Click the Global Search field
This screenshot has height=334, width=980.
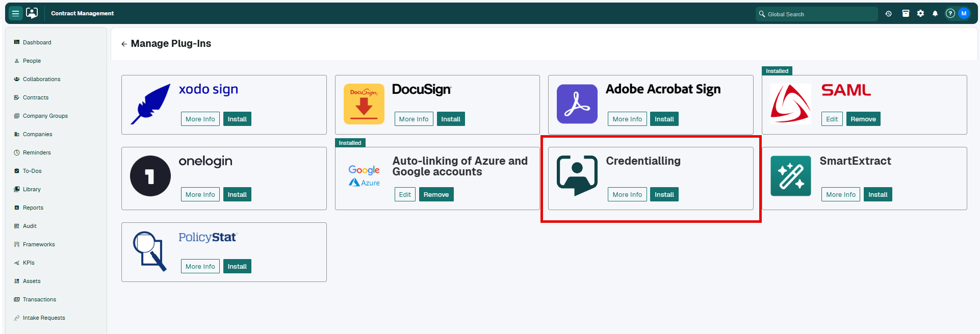click(816, 14)
